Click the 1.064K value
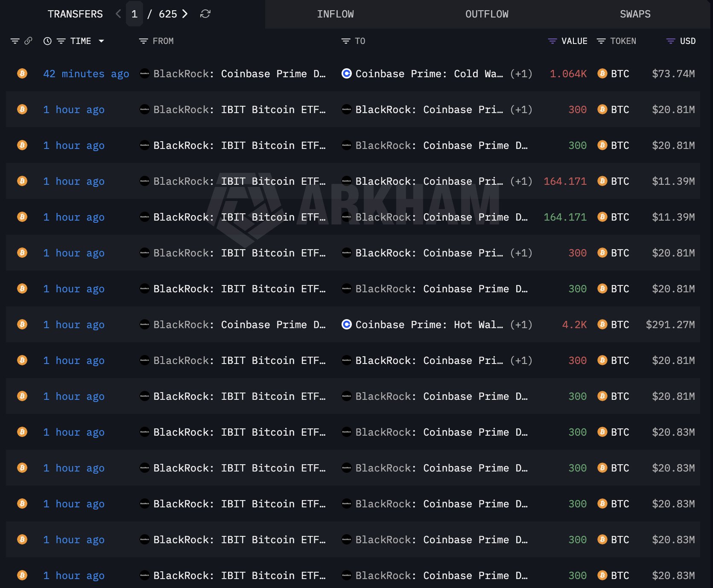 (x=568, y=74)
